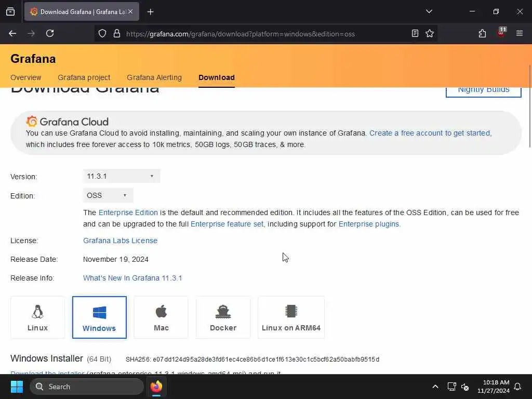Open the Enterprise feature set link
The height and width of the screenshot is (399, 532).
click(x=227, y=224)
